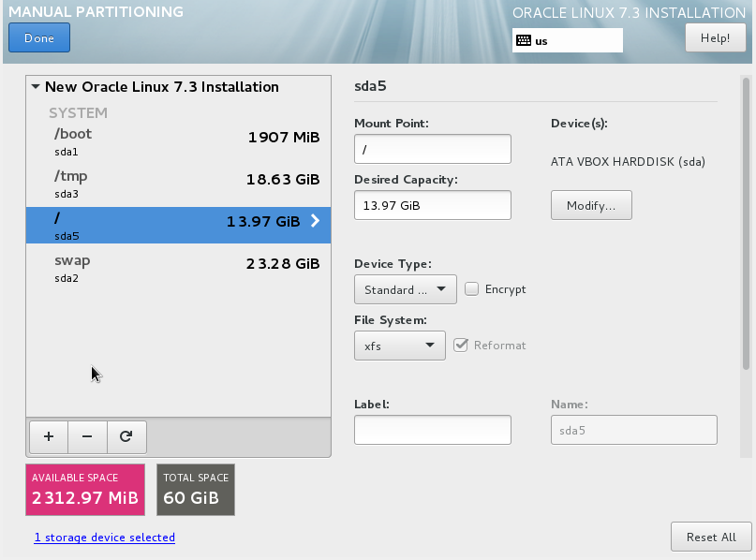Viewport: 756px width, 560px height.
Task: Click the Label input field
Action: 433,430
